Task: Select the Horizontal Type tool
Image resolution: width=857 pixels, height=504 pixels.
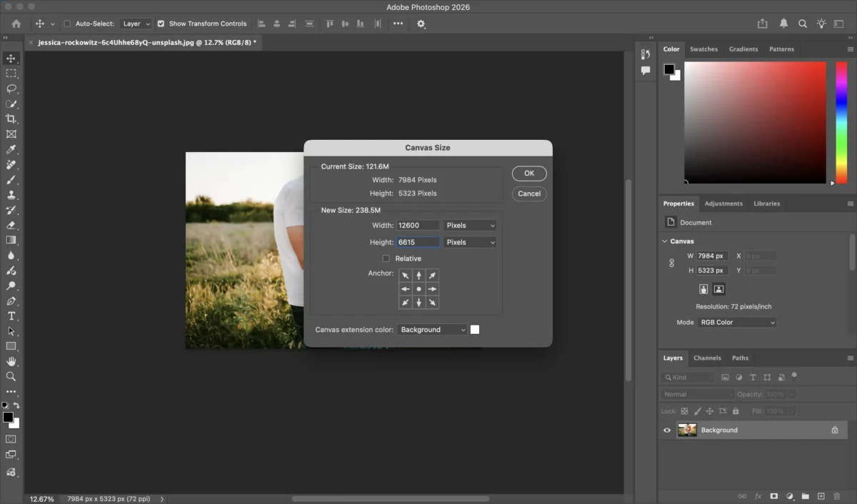Action: [x=11, y=316]
